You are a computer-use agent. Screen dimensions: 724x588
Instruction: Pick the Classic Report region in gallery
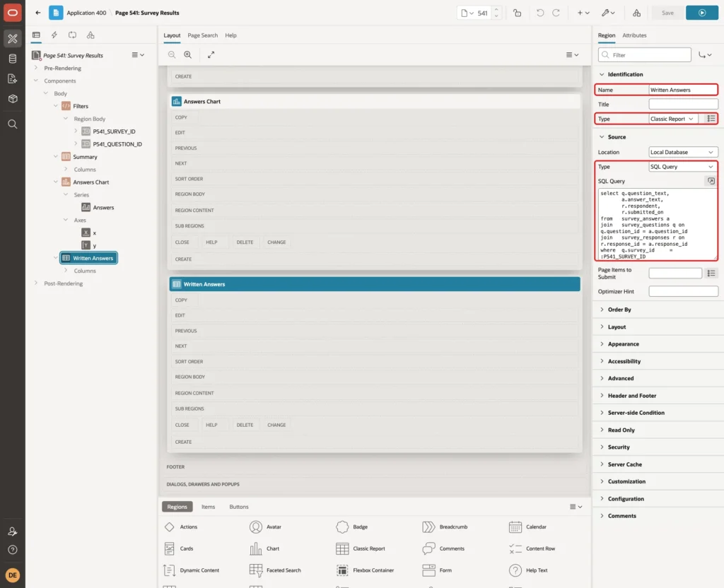click(361, 548)
